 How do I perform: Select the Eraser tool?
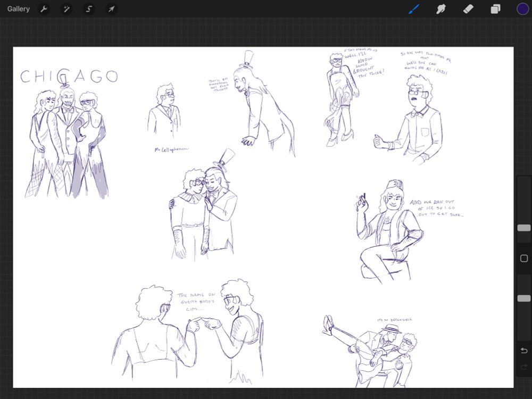[x=468, y=9]
